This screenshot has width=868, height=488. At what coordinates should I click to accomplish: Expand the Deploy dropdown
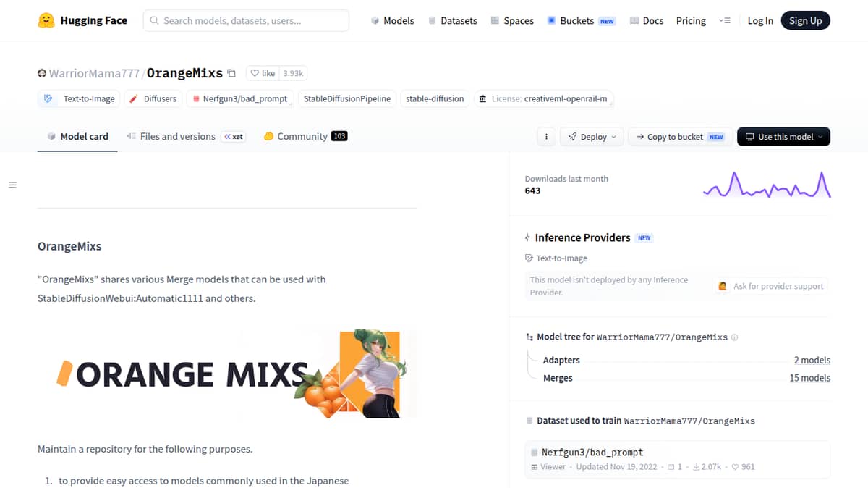click(x=592, y=136)
